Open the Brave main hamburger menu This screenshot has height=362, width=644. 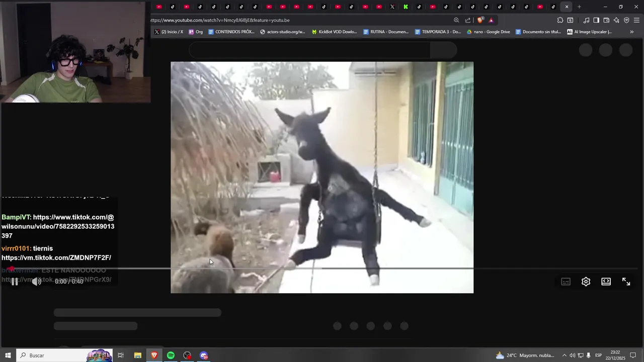tap(636, 20)
